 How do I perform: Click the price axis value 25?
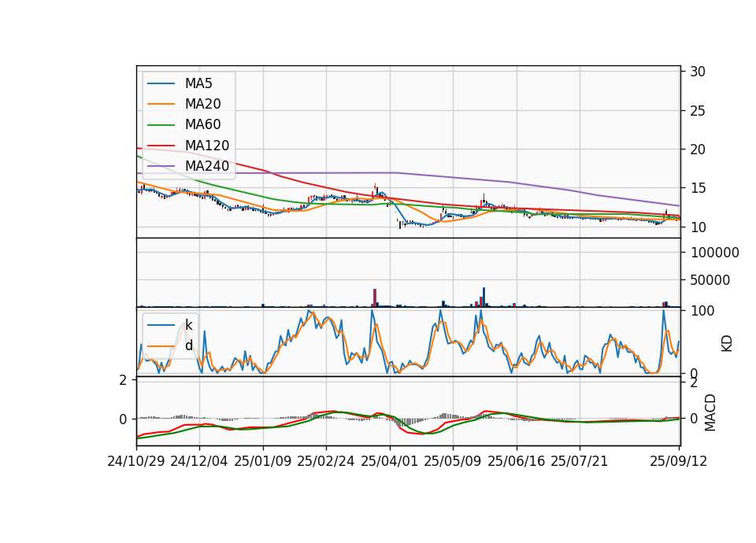coord(698,111)
